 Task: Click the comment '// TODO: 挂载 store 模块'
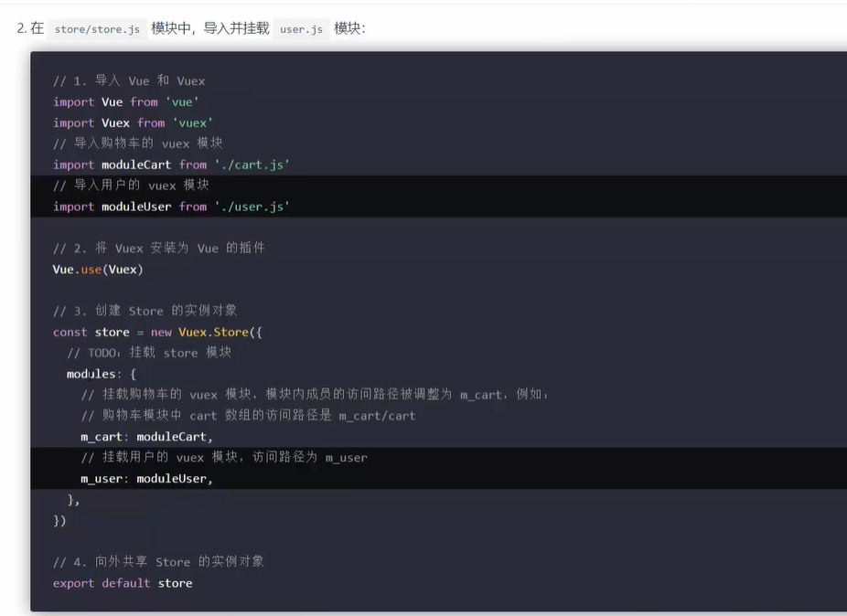(x=149, y=353)
